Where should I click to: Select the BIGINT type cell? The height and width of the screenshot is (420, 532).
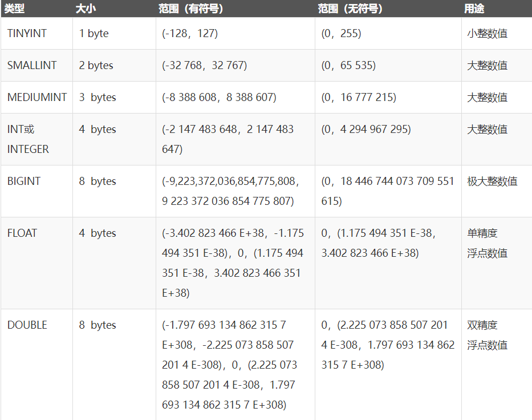tap(24, 181)
